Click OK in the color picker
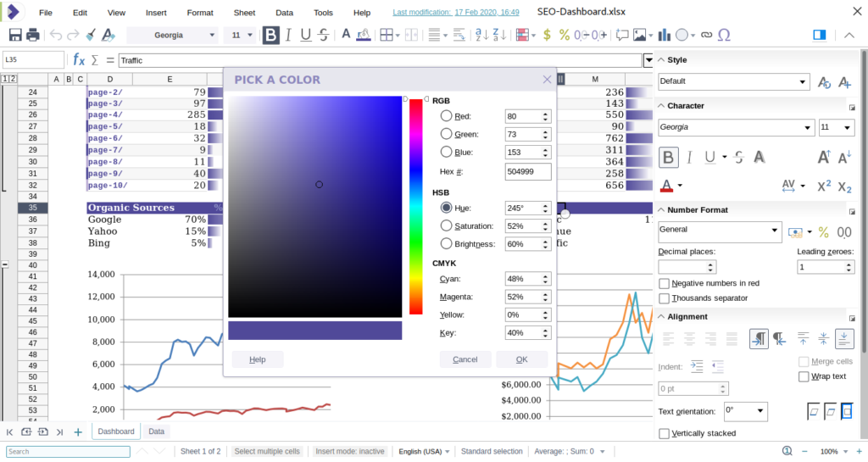868x462 pixels. pos(521,359)
